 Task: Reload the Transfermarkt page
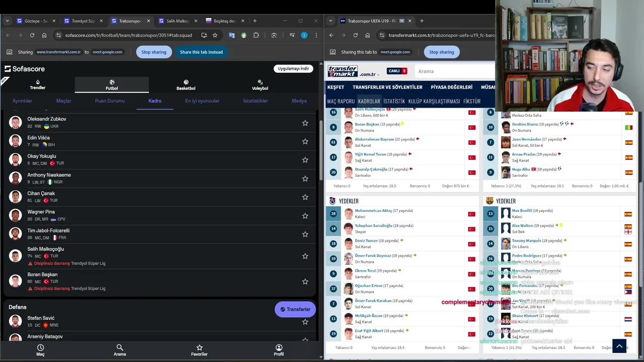click(355, 35)
